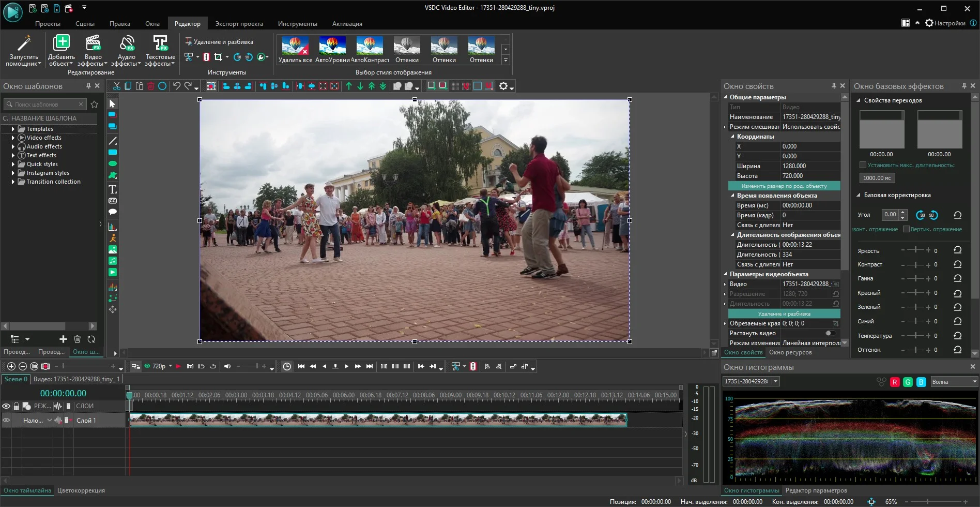The height and width of the screenshot is (507, 980).
Task: Select the line drawing tool
Action: [x=112, y=141]
